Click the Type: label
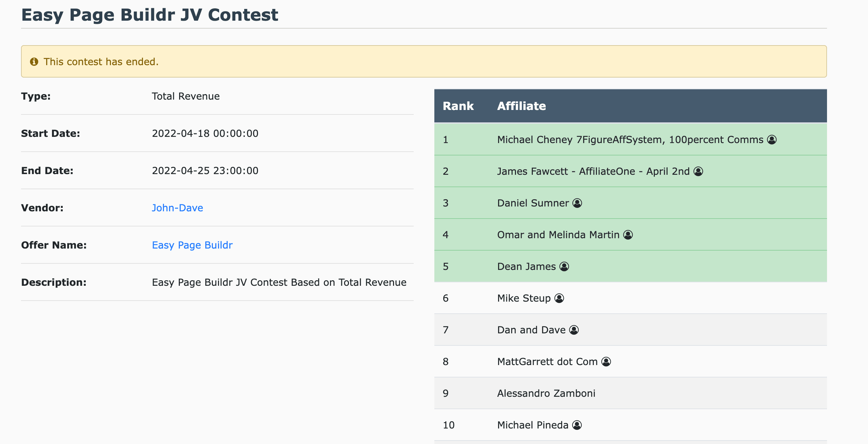 click(x=36, y=96)
